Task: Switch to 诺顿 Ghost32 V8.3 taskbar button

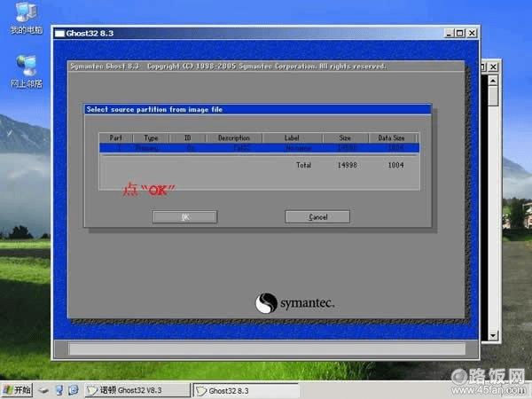Action: tap(137, 390)
